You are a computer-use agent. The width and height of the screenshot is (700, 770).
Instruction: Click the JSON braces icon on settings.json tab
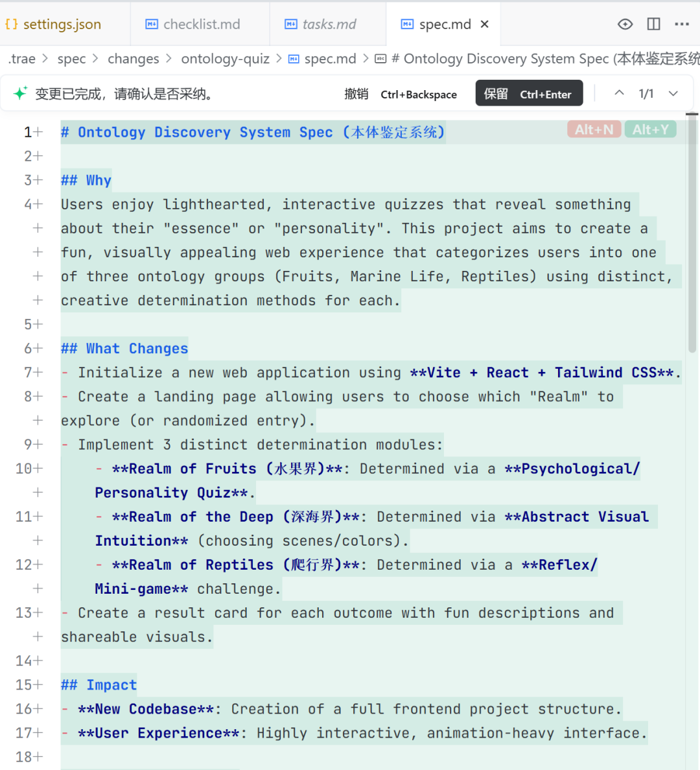11,24
